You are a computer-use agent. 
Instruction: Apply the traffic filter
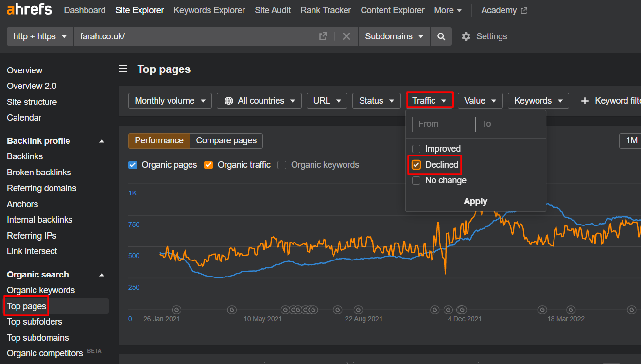pos(475,201)
